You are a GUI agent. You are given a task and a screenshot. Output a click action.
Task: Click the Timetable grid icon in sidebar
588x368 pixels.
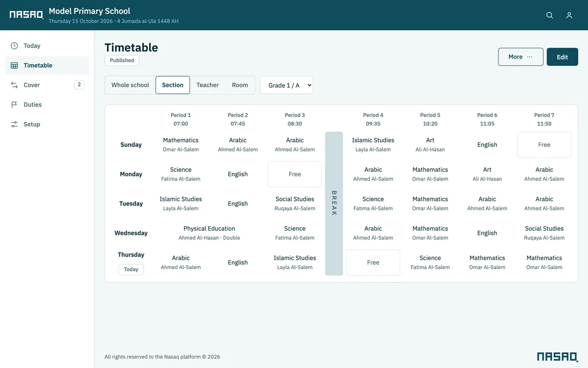click(x=14, y=65)
